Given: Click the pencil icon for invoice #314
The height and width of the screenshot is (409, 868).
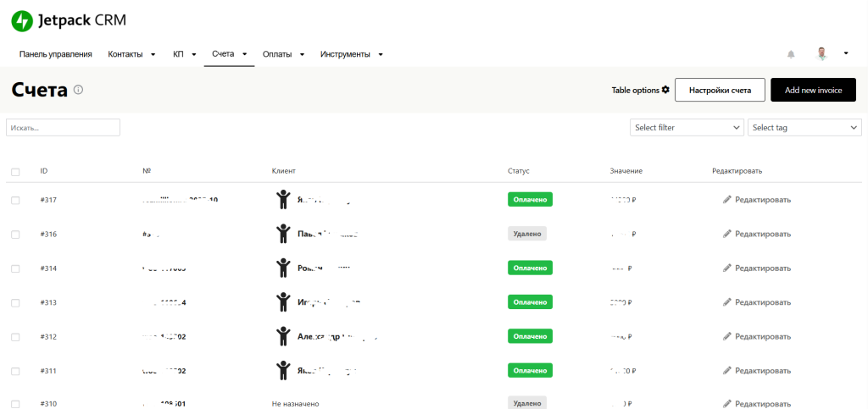Looking at the screenshot, I should (x=727, y=268).
